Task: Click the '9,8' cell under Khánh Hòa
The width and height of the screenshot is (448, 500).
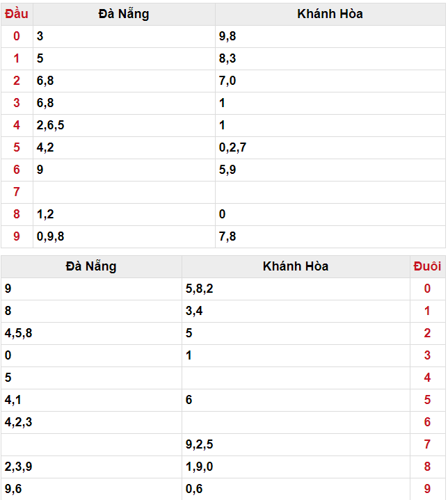Action: click(227, 37)
